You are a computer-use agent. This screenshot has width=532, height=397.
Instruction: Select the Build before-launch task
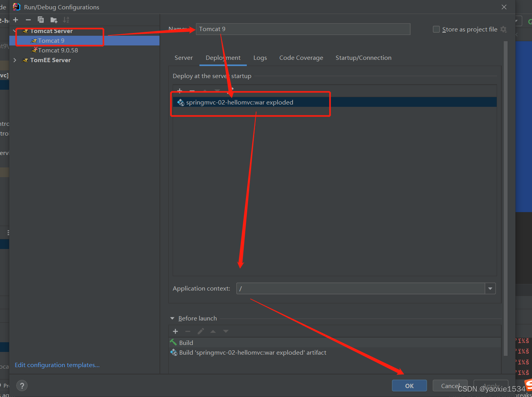(x=335, y=343)
